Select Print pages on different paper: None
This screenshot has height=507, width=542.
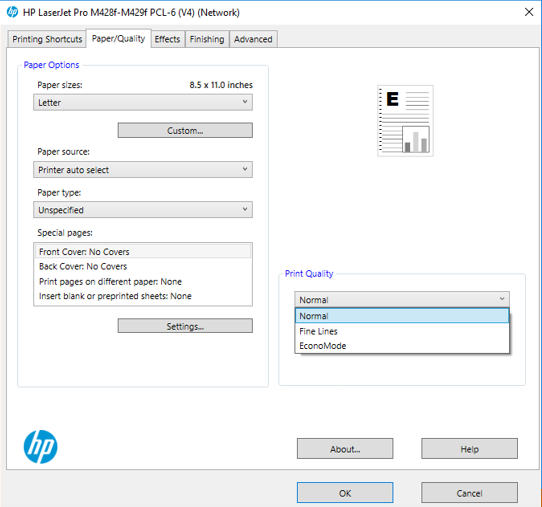143,281
